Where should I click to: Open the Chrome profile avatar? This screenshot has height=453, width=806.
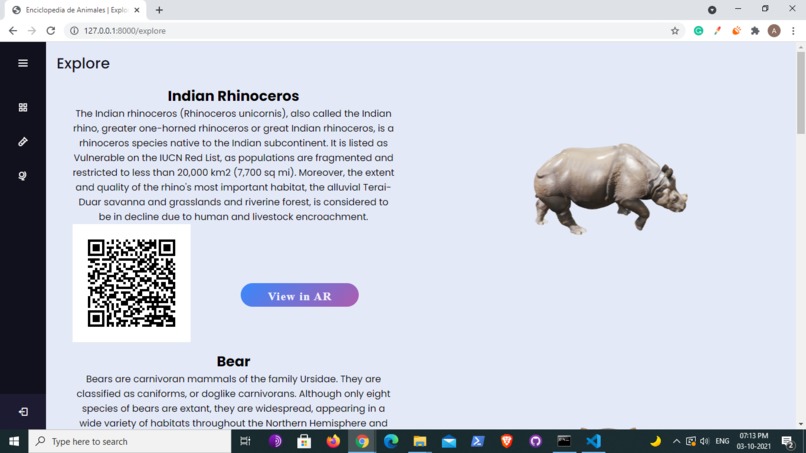point(774,31)
